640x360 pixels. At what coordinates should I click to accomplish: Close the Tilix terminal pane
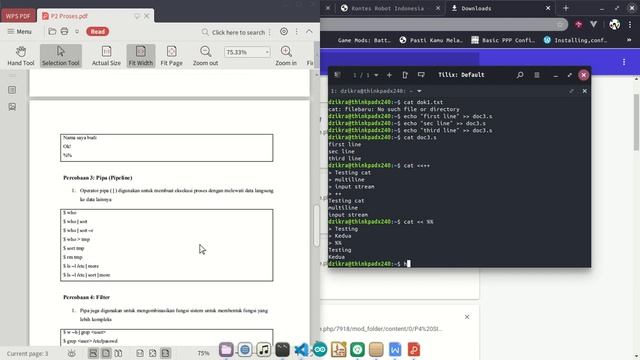coord(584,91)
